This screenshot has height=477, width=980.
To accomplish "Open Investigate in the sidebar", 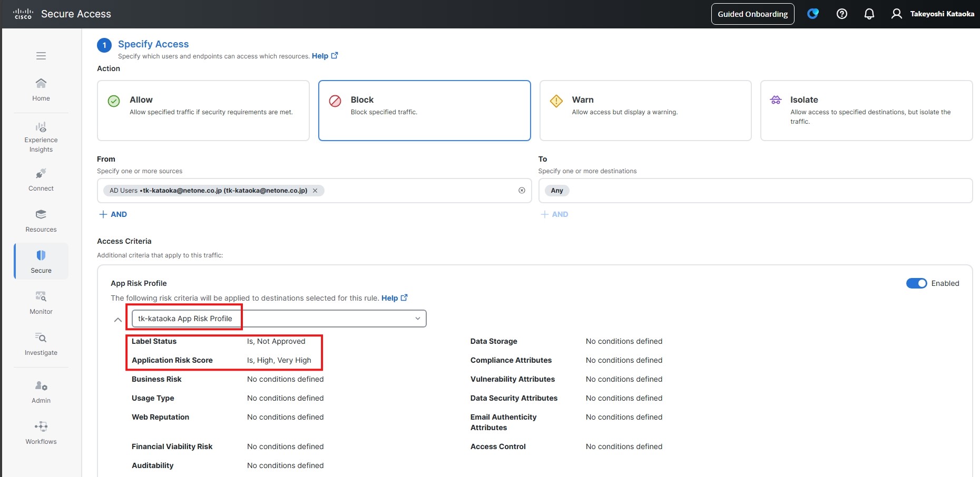I will pos(41,344).
